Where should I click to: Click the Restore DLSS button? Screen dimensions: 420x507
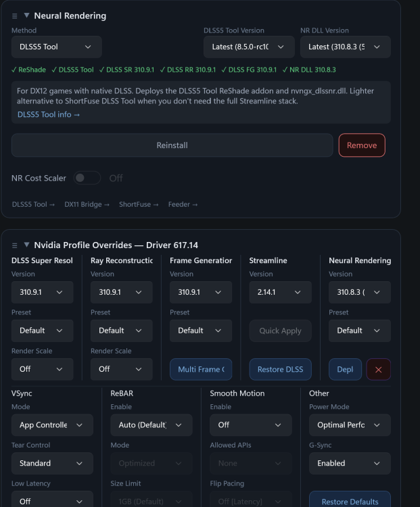point(280,369)
